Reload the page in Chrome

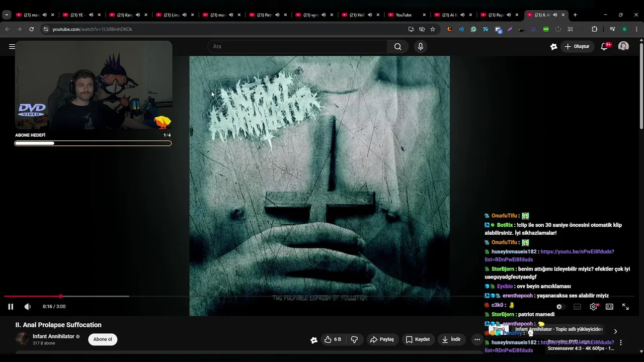[x=31, y=29]
